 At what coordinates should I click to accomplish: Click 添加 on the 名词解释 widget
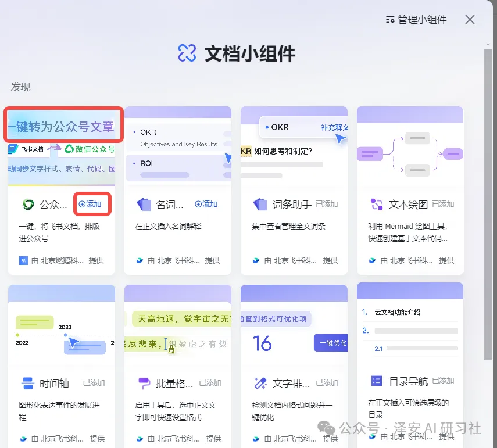[206, 204]
